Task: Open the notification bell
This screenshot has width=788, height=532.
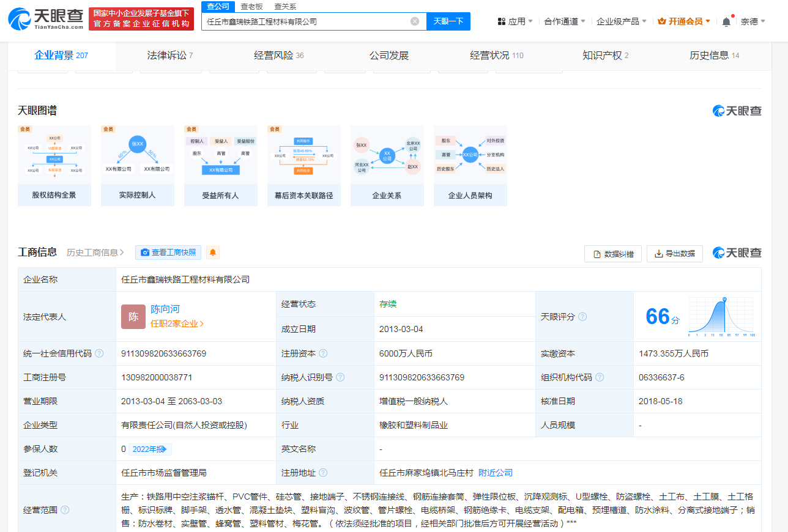Action: click(726, 21)
